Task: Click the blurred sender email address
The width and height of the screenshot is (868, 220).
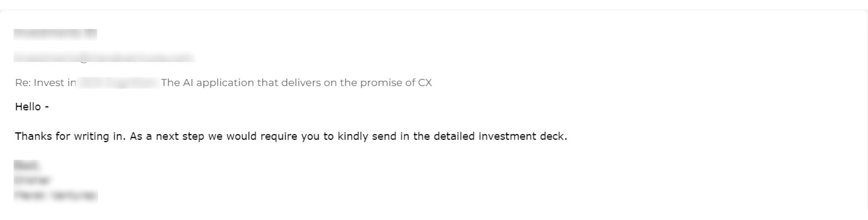Action: tap(104, 57)
